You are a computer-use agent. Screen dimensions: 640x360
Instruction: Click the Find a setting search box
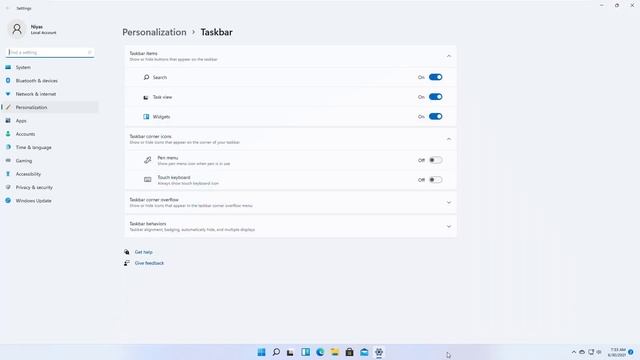coord(50,52)
